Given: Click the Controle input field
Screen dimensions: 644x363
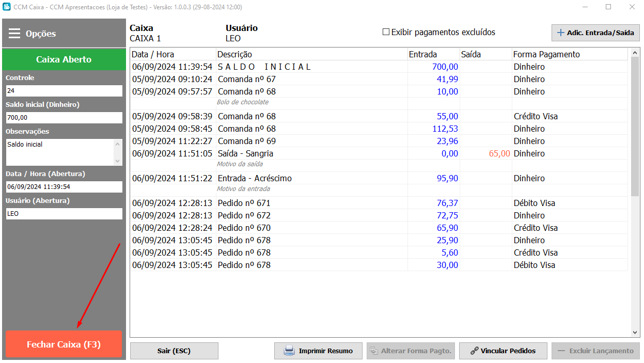Looking at the screenshot, I should point(64,91).
